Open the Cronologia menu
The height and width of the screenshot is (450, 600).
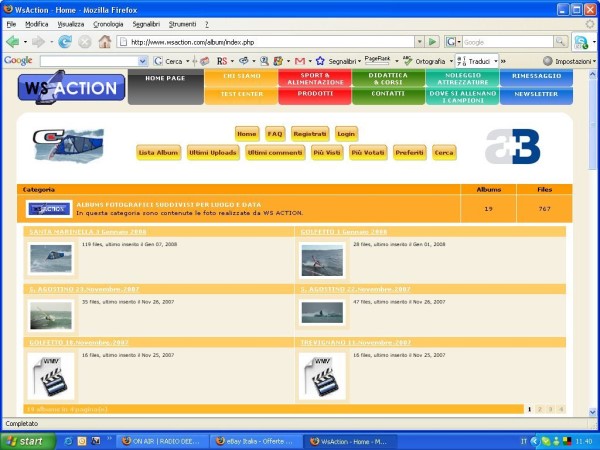(108, 23)
